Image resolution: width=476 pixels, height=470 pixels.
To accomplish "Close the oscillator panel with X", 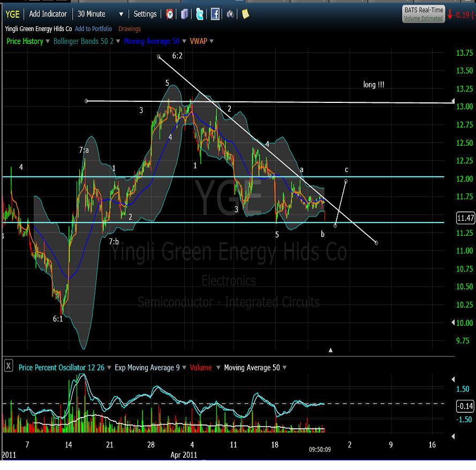I will click(9, 367).
